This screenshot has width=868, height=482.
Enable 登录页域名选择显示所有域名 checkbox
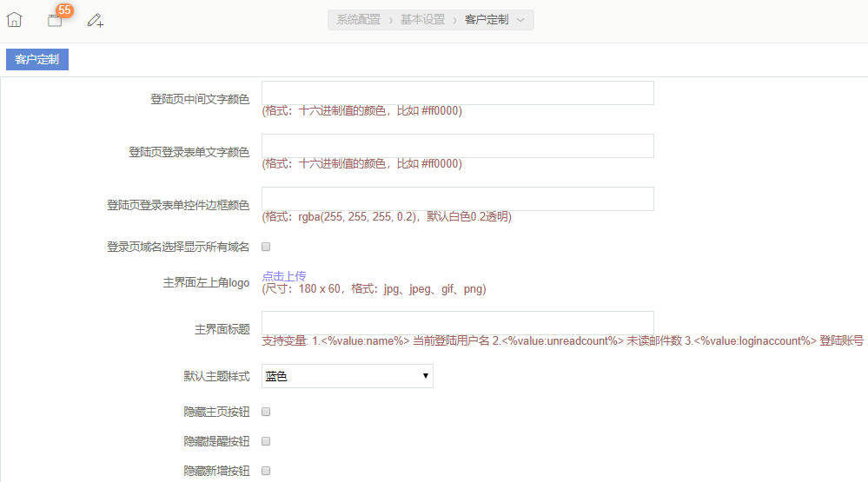click(266, 247)
